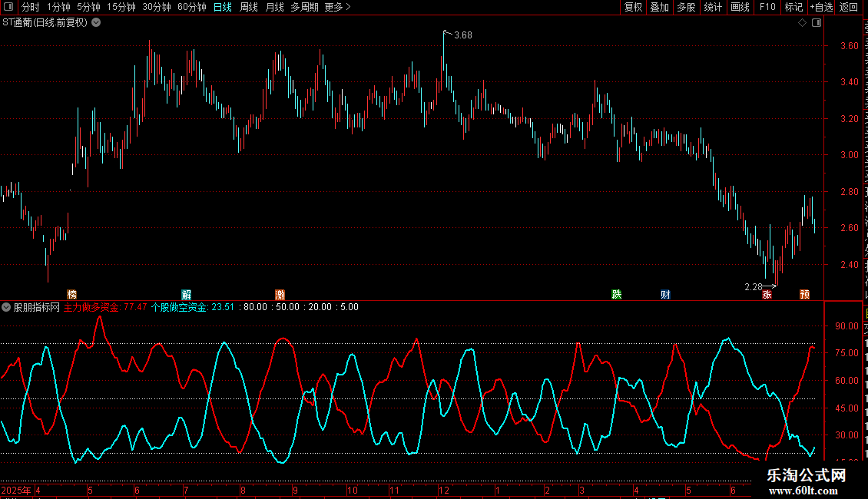Image resolution: width=868 pixels, height=499 pixels.
Task: Click month 10 on the timeline
Action: pyautogui.click(x=352, y=490)
